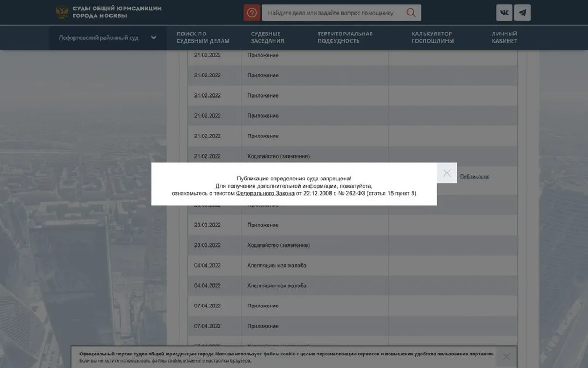Follow the Федерального Закона link in popup
This screenshot has width=588, height=368.
point(265,194)
